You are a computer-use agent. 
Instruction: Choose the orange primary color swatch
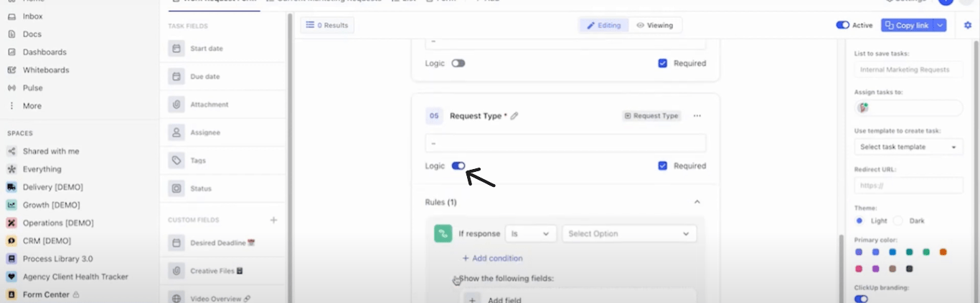click(943, 251)
